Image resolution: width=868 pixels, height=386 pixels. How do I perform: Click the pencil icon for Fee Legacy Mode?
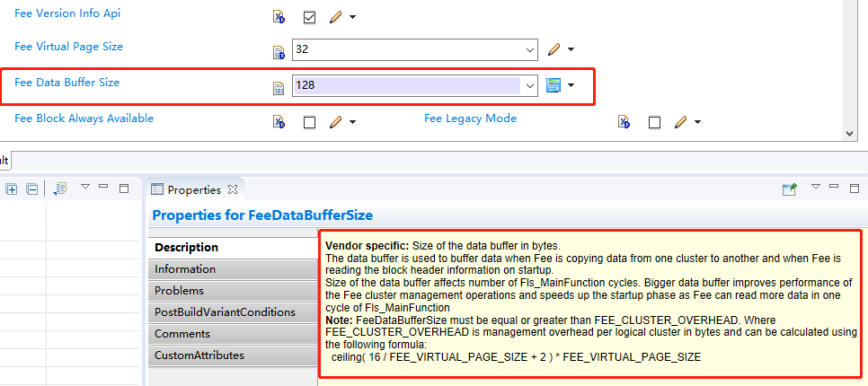(x=680, y=122)
